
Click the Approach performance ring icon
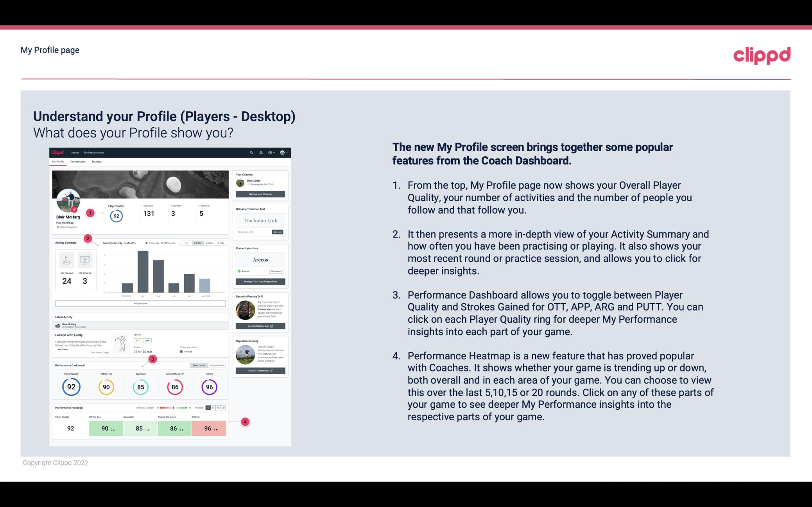point(140,386)
